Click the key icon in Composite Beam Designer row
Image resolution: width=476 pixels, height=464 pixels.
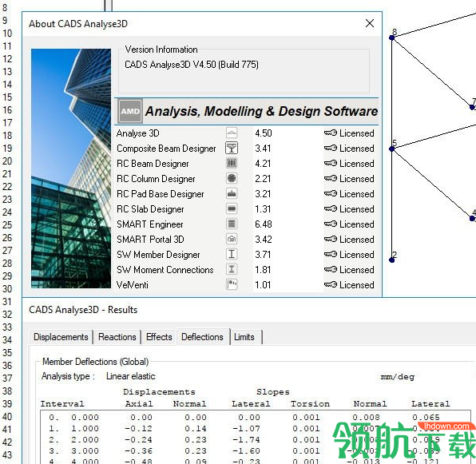click(331, 148)
